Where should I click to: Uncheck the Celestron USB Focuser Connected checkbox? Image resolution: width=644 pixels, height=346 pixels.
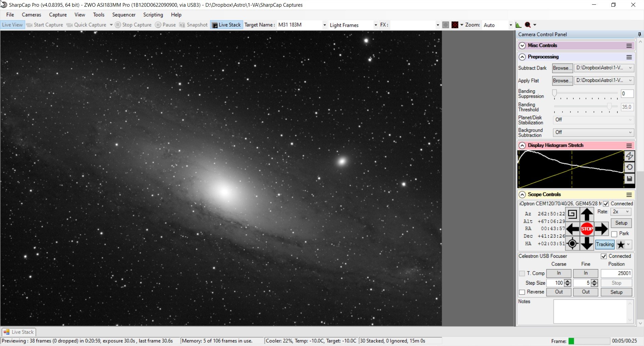604,256
